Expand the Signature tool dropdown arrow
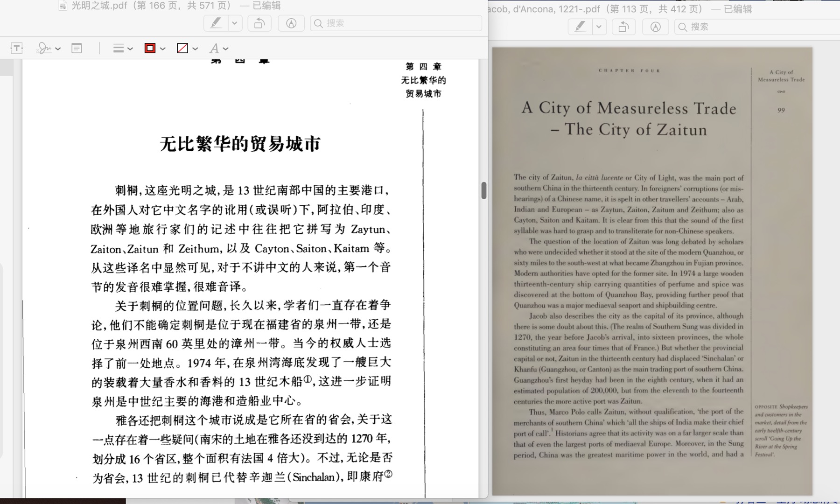The height and width of the screenshot is (504, 840). 58,49
